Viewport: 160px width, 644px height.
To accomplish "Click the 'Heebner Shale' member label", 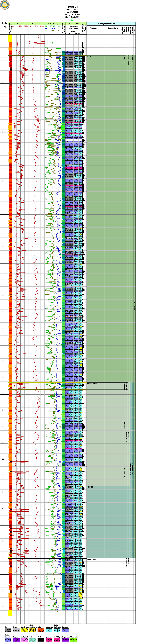I will pyautogui.click(x=92, y=383).
